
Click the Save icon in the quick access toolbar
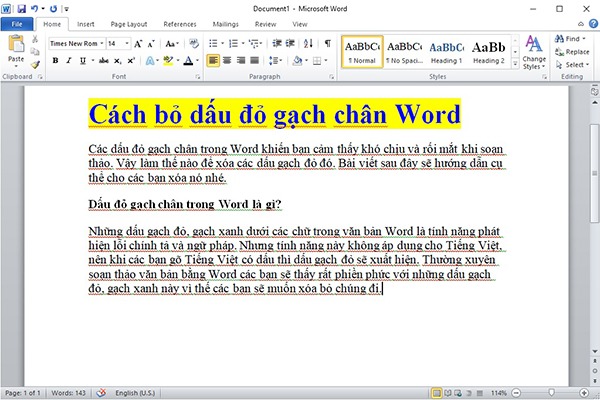[x=21, y=8]
